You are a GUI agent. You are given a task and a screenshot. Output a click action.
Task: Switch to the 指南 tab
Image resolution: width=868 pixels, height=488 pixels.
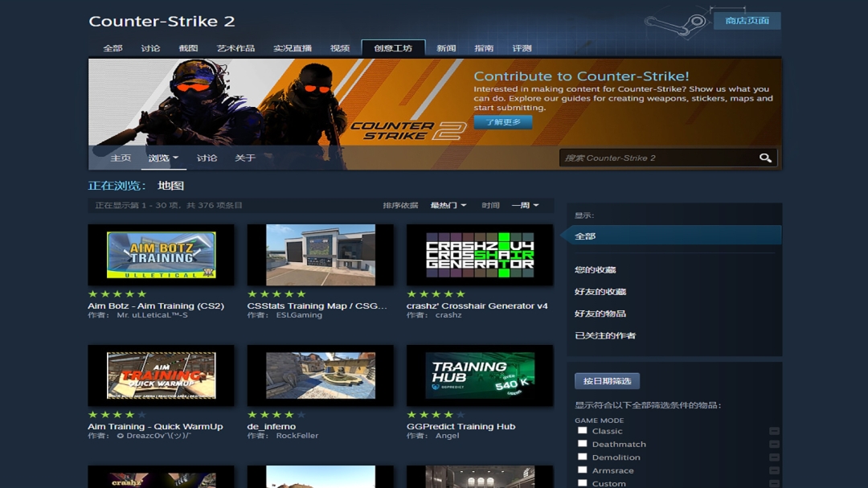(x=484, y=48)
